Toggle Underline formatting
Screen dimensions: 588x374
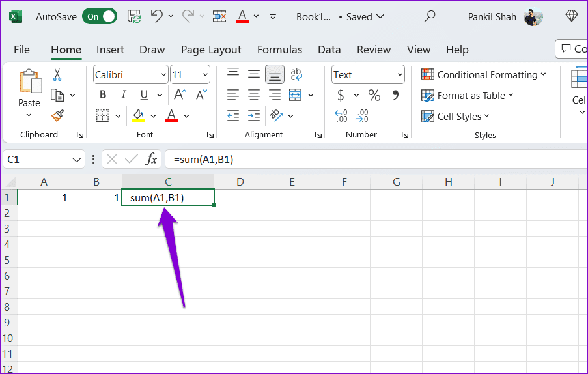[144, 95]
